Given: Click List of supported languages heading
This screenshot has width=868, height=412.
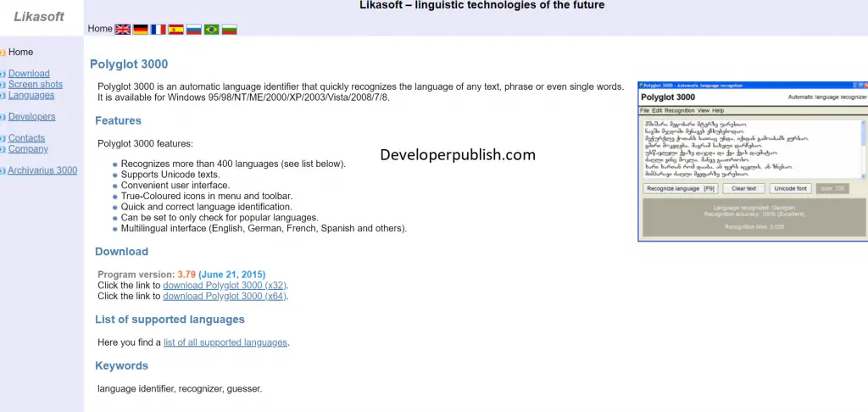Looking at the screenshot, I should point(170,320).
